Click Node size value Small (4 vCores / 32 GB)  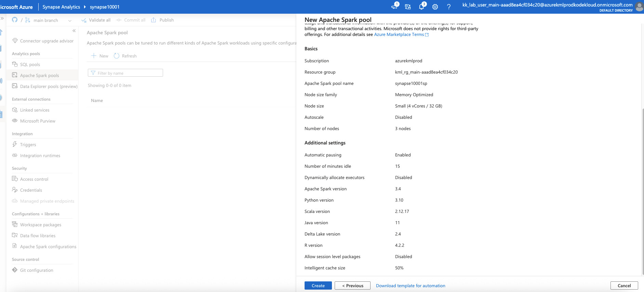[x=419, y=106]
